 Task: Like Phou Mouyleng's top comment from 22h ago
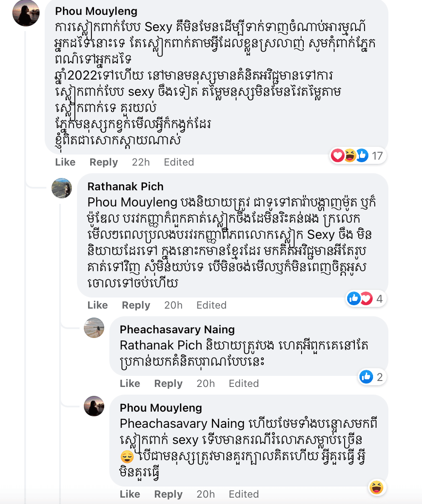click(x=65, y=162)
